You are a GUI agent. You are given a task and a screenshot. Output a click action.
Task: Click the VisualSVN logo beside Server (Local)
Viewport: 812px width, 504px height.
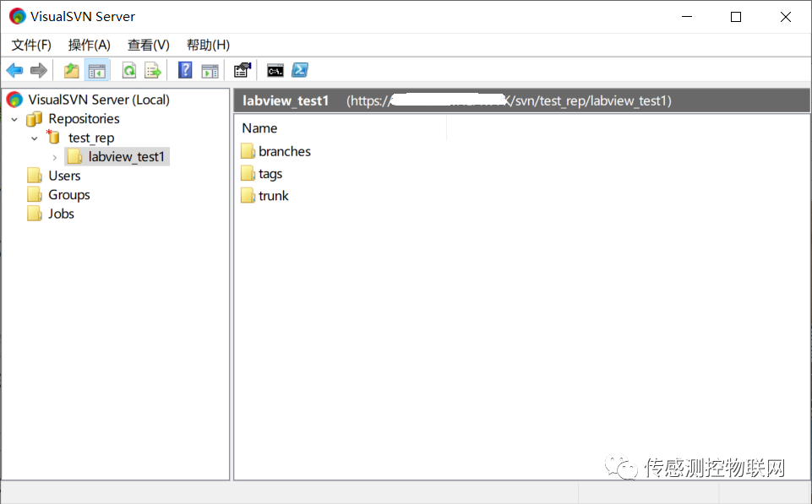pyautogui.click(x=15, y=100)
